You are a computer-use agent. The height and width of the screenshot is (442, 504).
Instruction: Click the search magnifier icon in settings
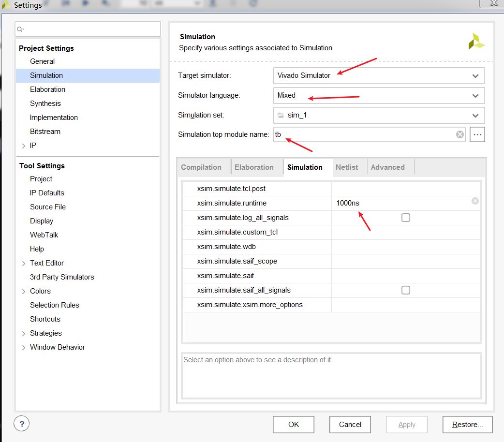coord(20,29)
